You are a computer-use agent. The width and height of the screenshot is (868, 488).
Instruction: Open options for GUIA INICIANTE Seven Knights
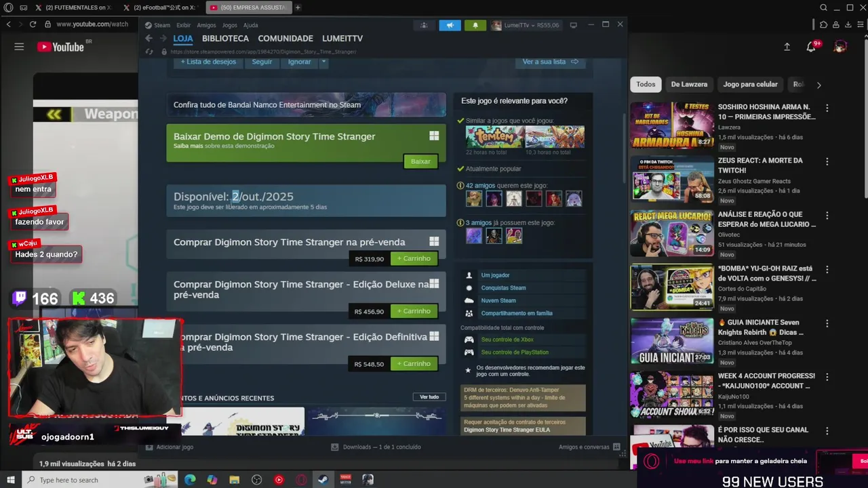click(x=827, y=324)
